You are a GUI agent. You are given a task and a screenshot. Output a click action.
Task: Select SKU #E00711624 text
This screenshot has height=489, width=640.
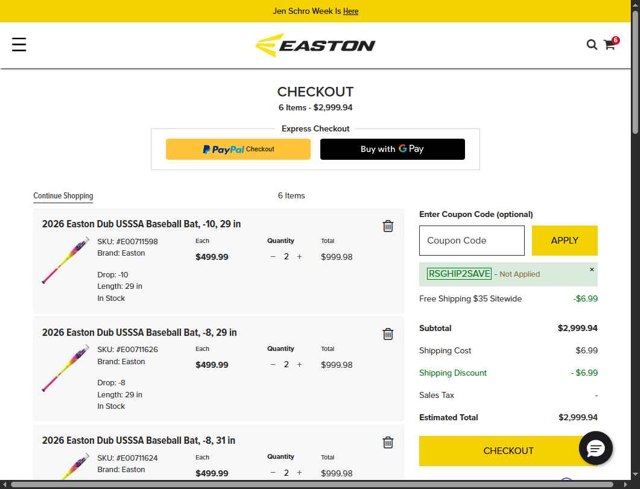(x=127, y=458)
